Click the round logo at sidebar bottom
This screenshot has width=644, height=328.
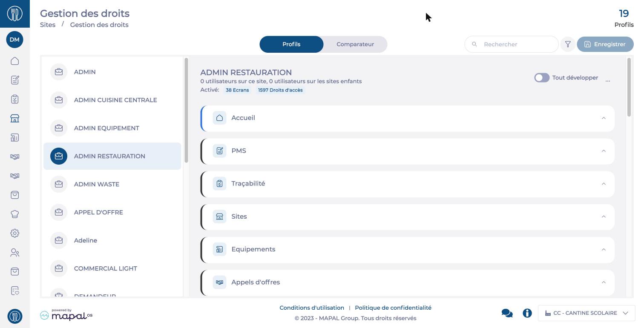point(14,316)
